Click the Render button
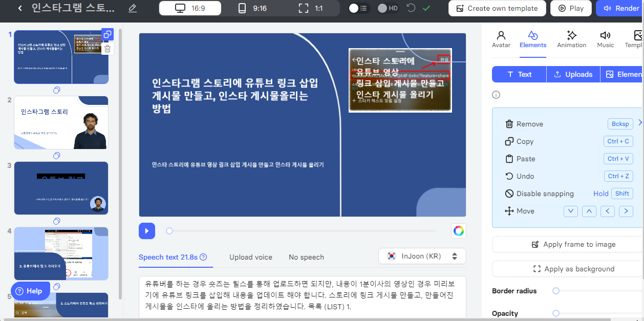644x321 pixels. click(620, 8)
